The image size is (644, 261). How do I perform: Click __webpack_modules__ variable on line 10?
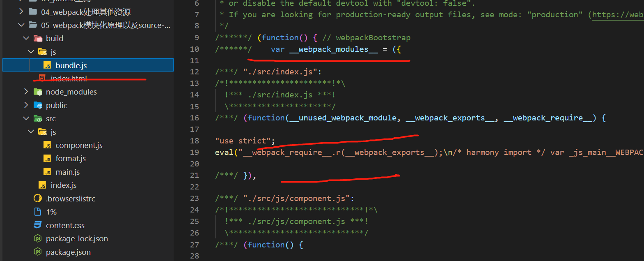[x=334, y=49]
